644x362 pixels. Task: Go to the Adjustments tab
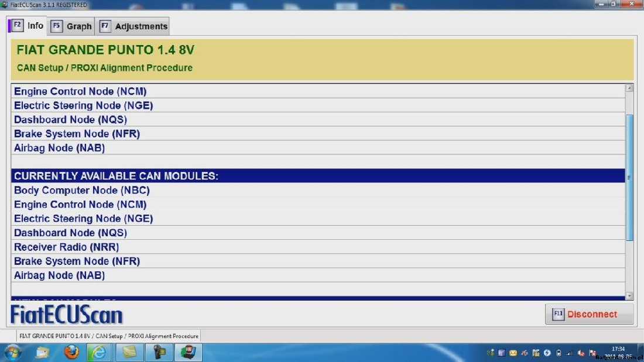pos(134,26)
